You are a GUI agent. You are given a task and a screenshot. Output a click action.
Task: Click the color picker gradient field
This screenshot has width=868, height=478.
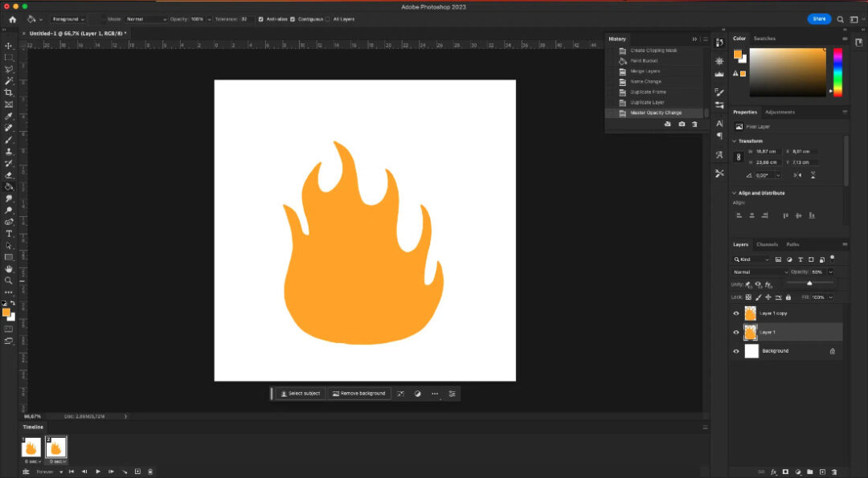(x=788, y=72)
